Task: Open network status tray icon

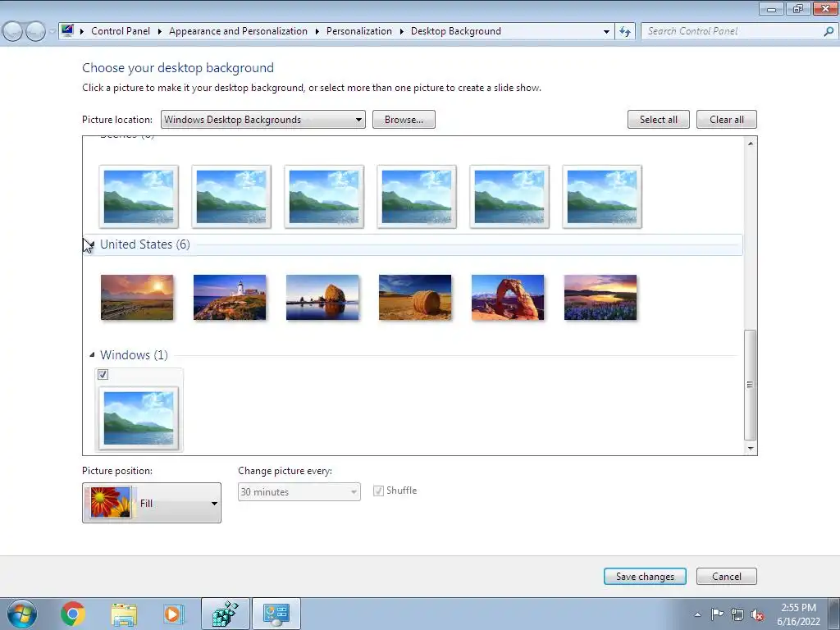Action: pyautogui.click(x=737, y=614)
